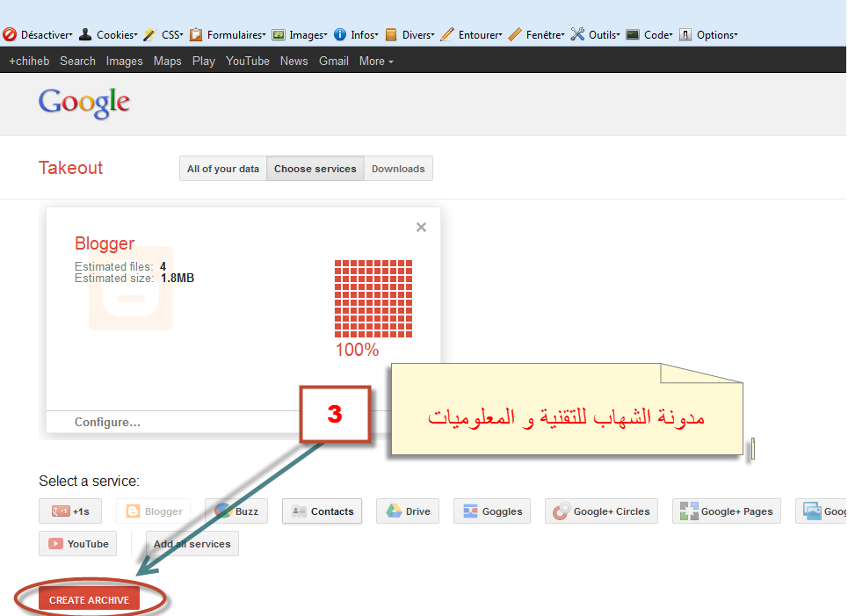Open Images in the black Google bar
Image resolution: width=848 pixels, height=616 pixels.
(125, 62)
